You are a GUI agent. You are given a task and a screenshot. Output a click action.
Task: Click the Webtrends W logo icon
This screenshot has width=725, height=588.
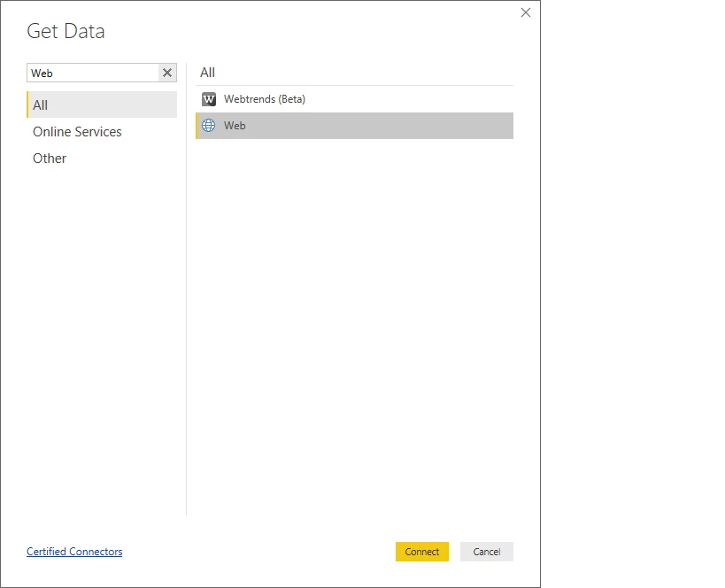click(209, 99)
